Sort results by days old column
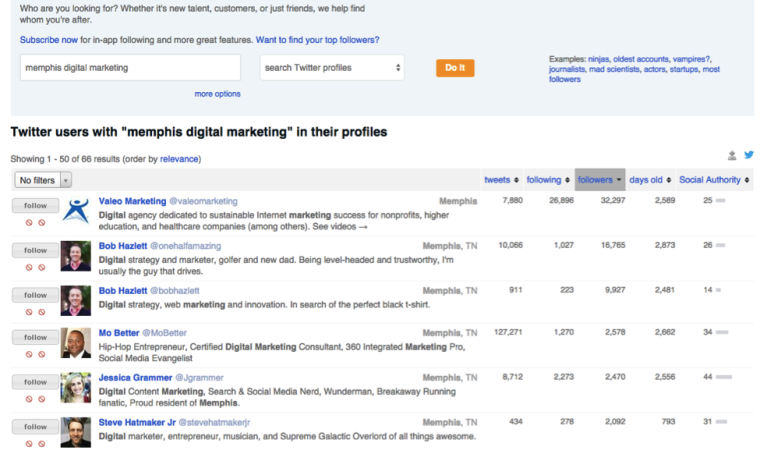Image resolution: width=760 pixels, height=454 pixels. coord(650,180)
